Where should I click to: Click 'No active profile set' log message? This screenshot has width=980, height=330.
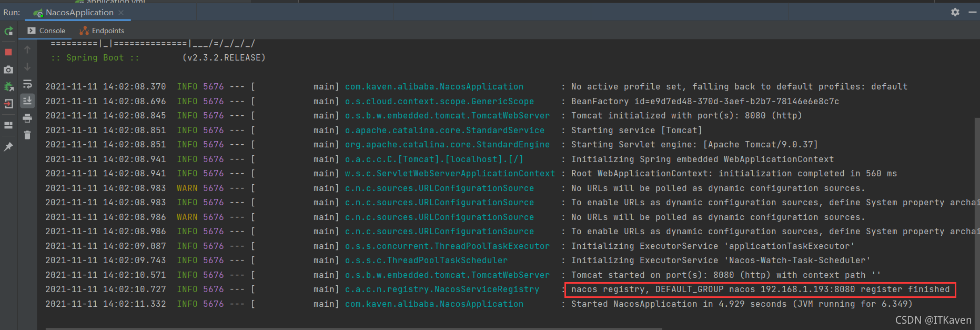739,87
